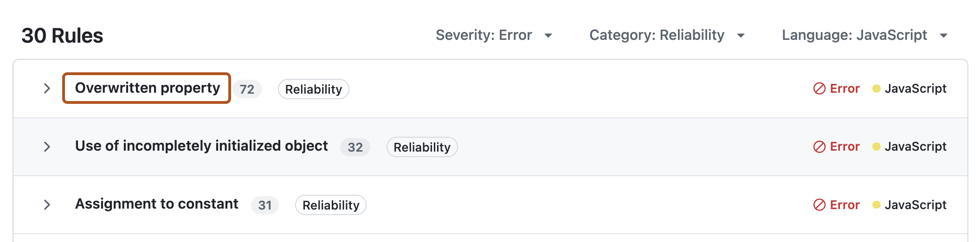This screenshot has height=242, width=980.
Task: Click the Assignment to constant rule title
Action: pos(157,204)
